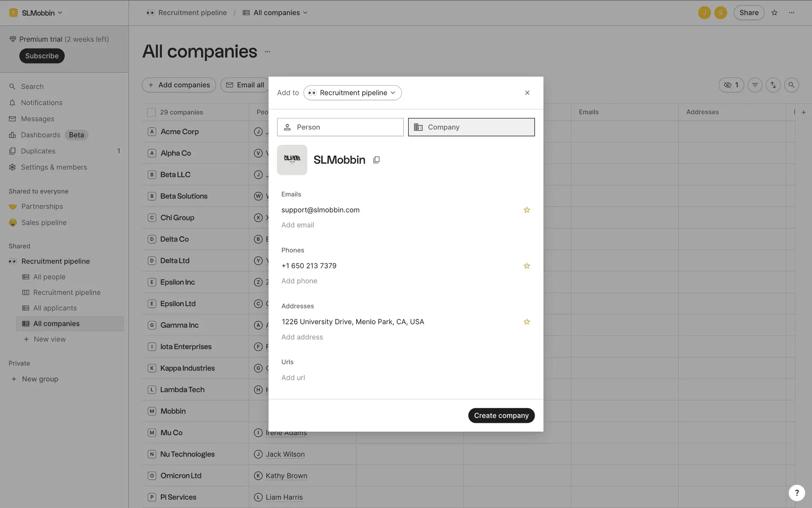
Task: Open the filter icon in toolbar
Action: [755, 85]
